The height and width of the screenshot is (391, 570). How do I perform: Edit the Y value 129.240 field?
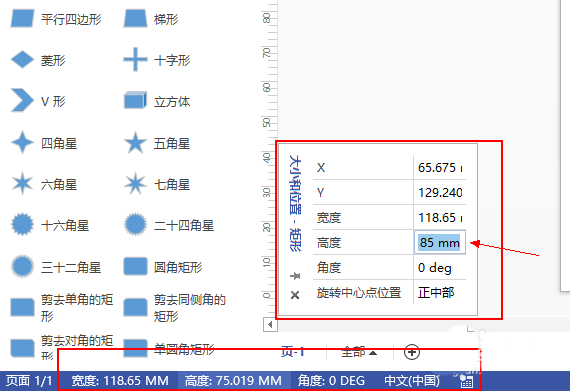pos(440,192)
